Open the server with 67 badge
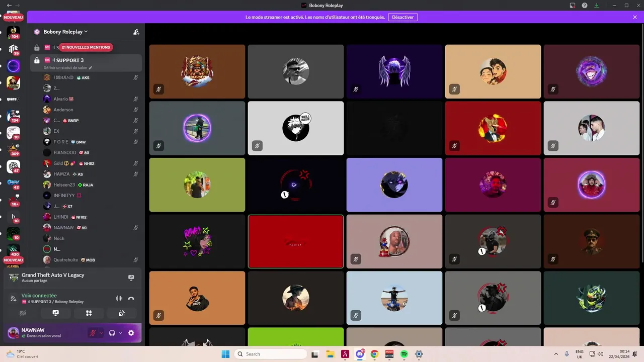The width and height of the screenshot is (644, 362). [14, 166]
